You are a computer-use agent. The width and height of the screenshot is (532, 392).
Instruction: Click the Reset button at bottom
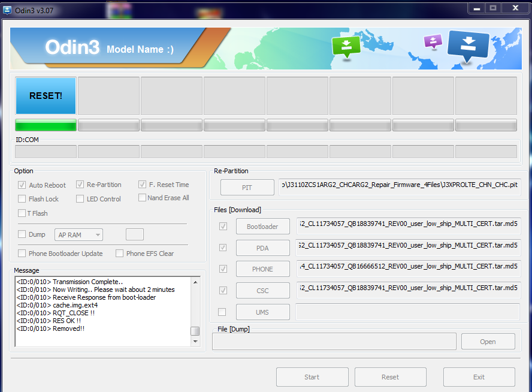(390, 377)
